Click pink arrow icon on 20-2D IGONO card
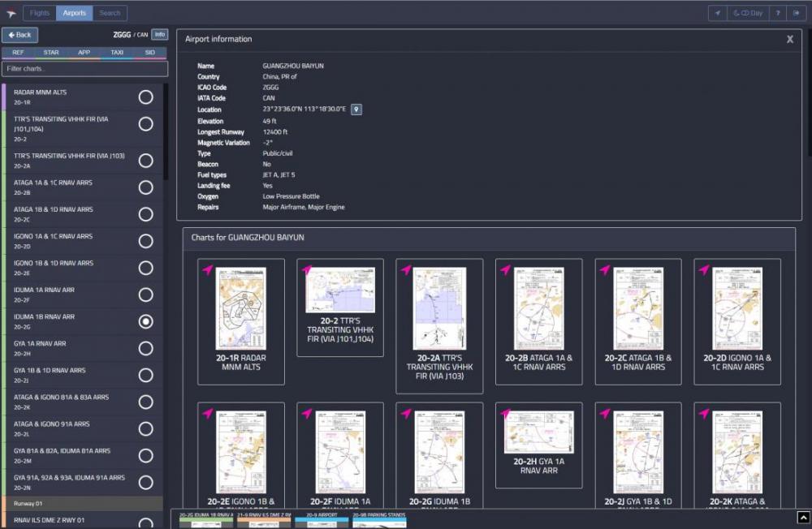The image size is (812, 529). pos(704,269)
